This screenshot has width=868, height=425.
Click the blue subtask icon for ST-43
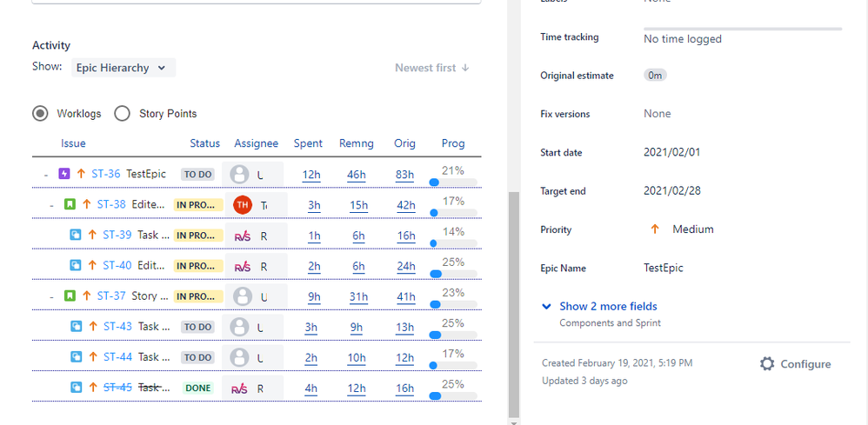point(76,327)
